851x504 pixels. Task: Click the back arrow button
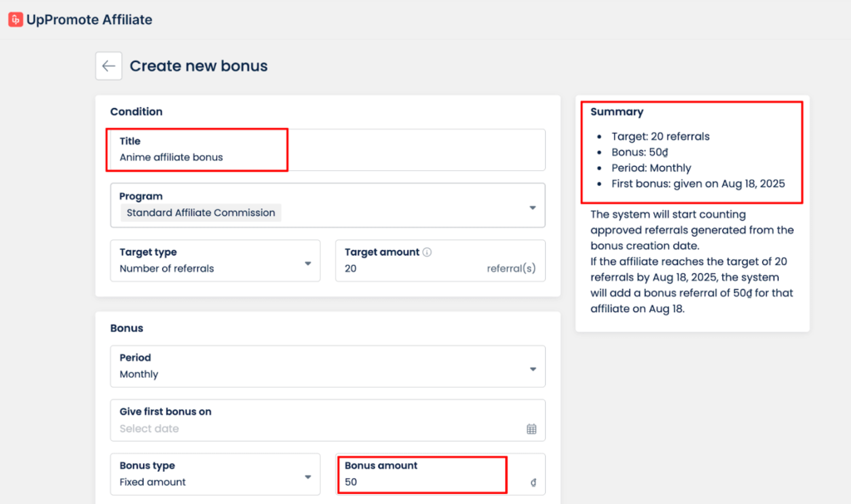tap(109, 66)
